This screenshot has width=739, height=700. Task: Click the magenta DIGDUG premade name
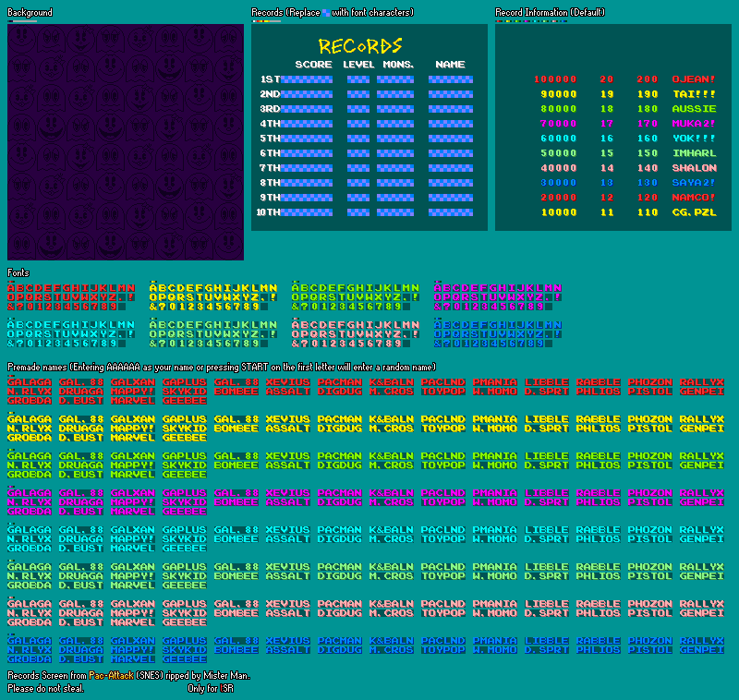tap(339, 502)
